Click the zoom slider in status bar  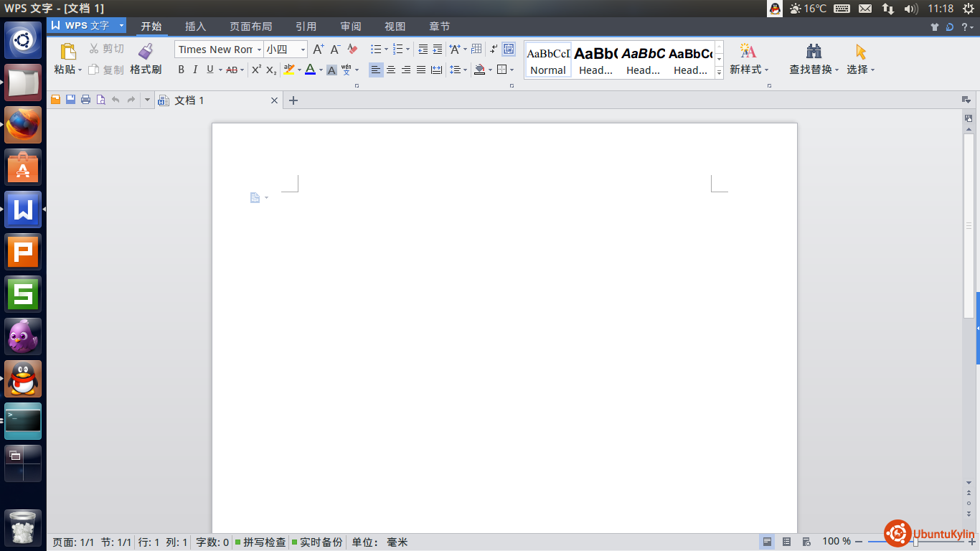[x=915, y=542]
